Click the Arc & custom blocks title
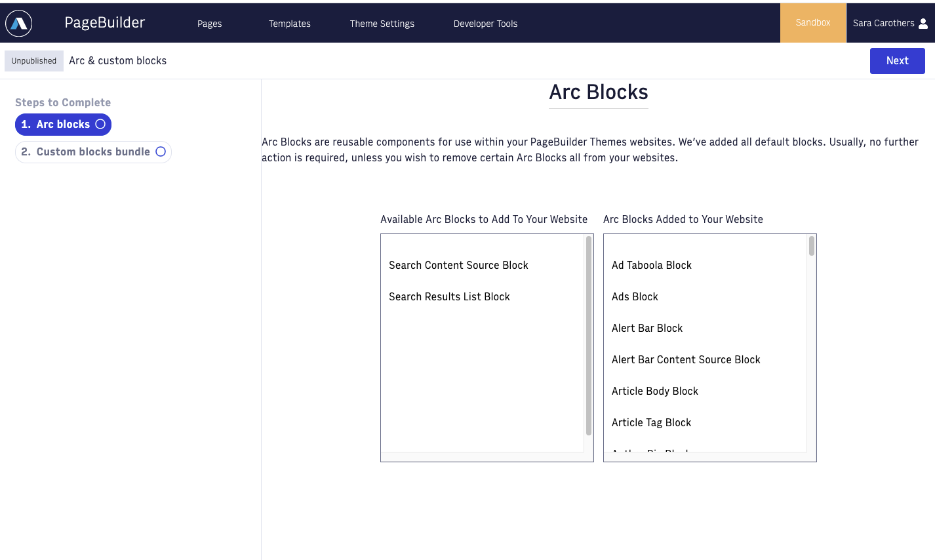The height and width of the screenshot is (560, 935). 118,61
